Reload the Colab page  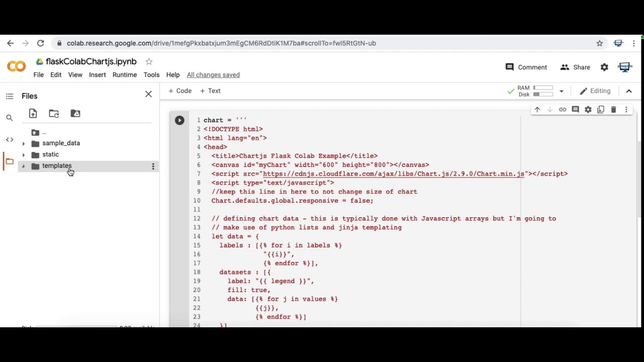(x=41, y=43)
